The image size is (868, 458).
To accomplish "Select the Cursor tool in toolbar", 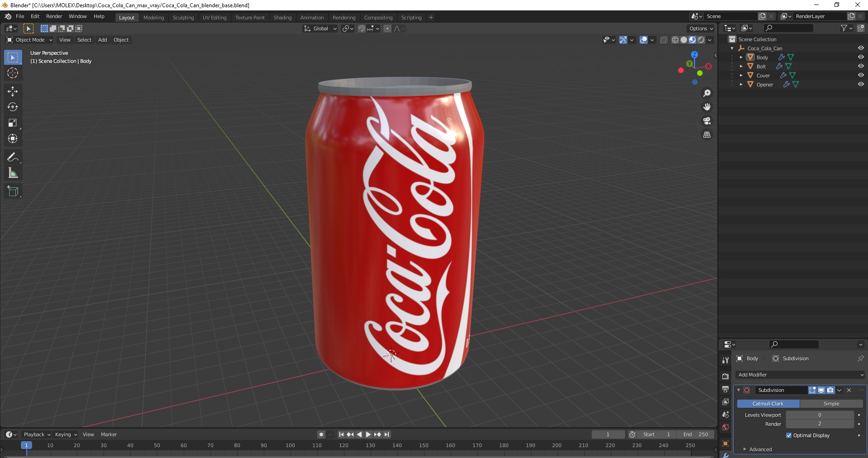I will [x=13, y=73].
